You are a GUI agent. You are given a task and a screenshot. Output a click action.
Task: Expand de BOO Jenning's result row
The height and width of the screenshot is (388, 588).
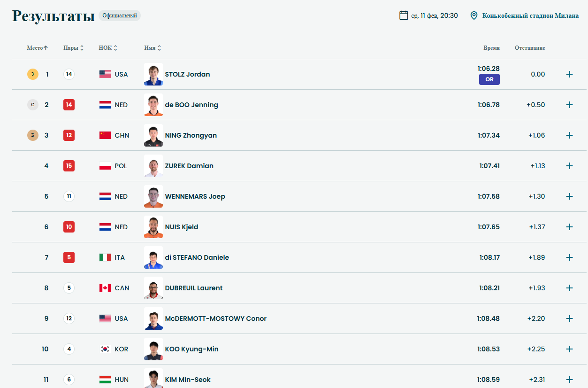pyautogui.click(x=569, y=105)
